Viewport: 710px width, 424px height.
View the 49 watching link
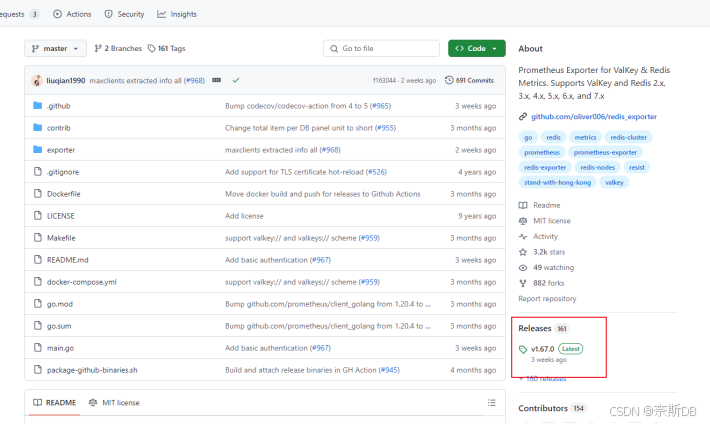click(547, 268)
